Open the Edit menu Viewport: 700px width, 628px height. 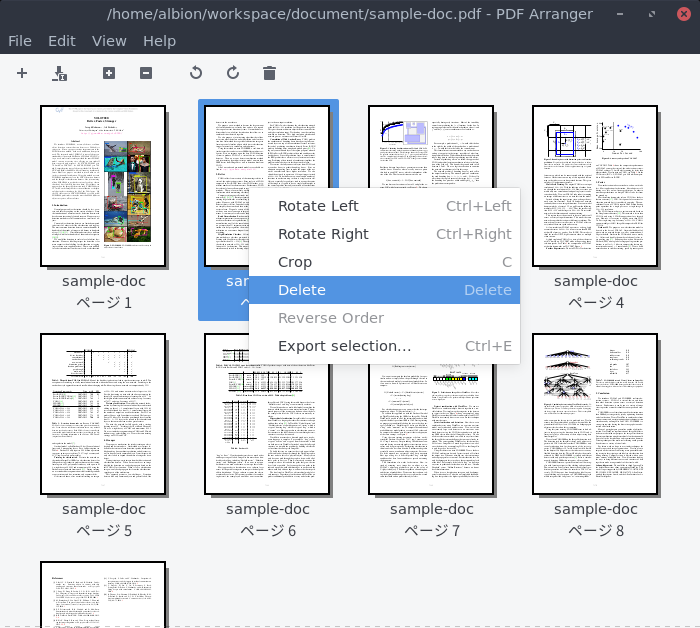coord(62,41)
